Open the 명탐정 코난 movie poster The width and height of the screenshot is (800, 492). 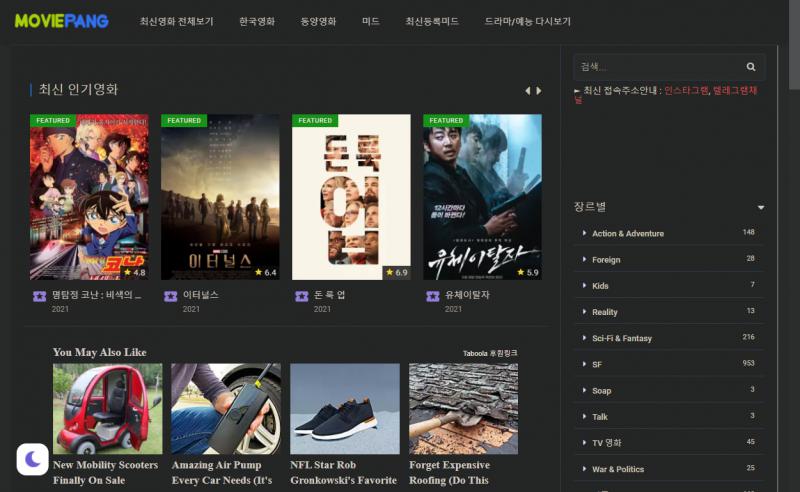click(x=89, y=197)
